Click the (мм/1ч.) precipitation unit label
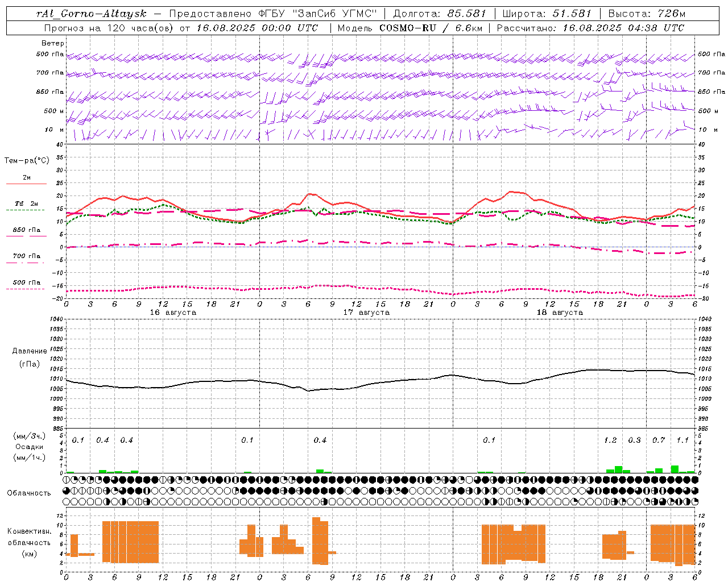 point(29,458)
